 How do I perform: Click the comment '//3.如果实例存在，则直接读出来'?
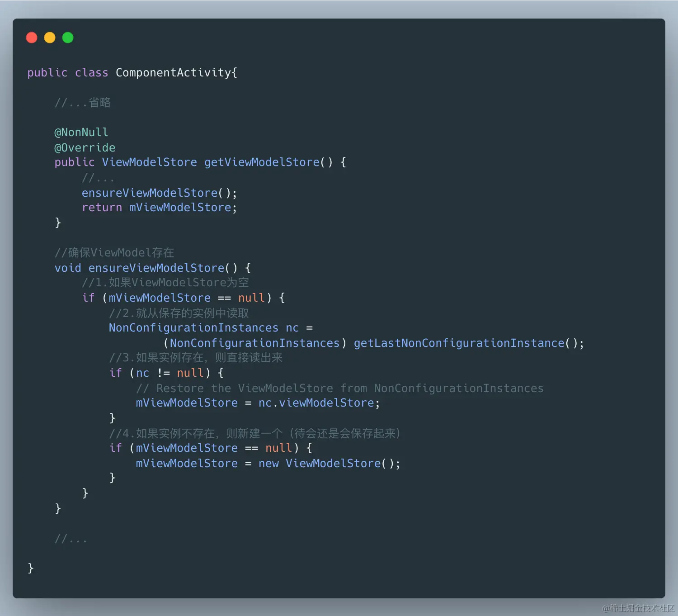(x=196, y=358)
